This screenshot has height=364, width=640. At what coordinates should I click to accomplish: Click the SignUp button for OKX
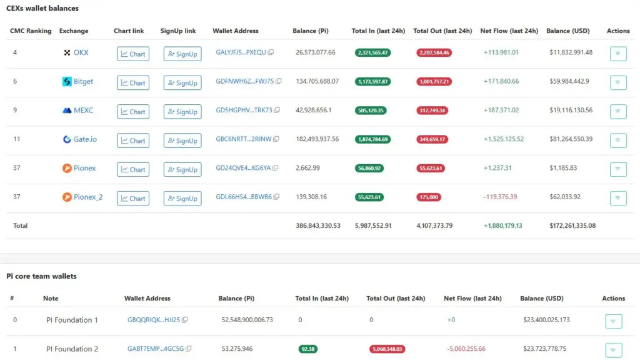pos(182,54)
